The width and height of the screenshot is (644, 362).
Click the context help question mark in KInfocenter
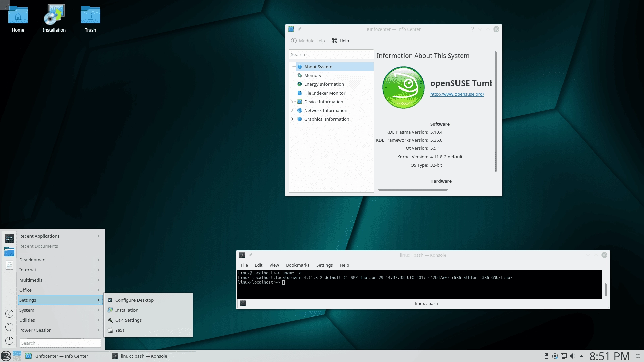click(472, 29)
